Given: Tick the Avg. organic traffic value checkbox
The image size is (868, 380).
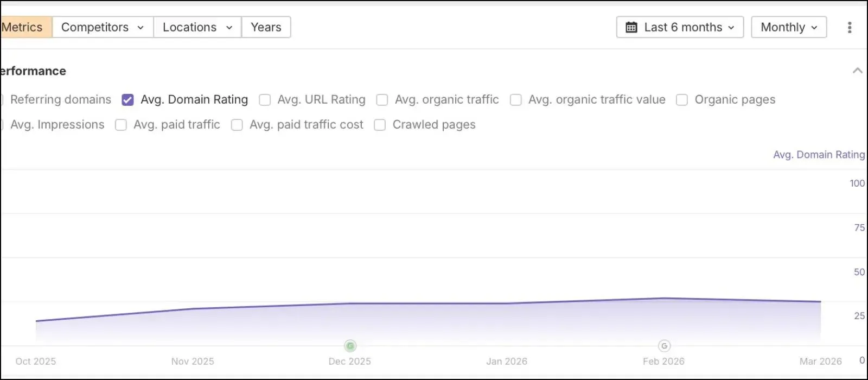Looking at the screenshot, I should click(x=516, y=100).
